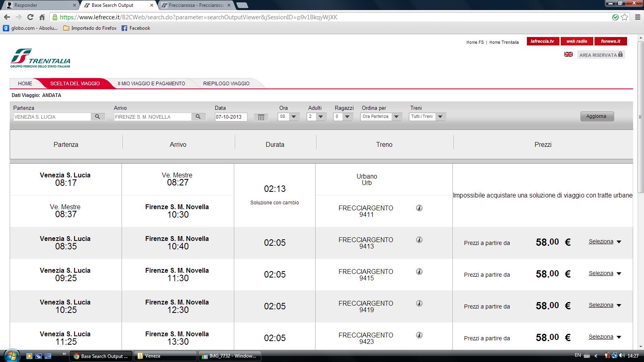644x362 pixels.
Task: Search departure station magnifier icon
Action: [x=97, y=117]
